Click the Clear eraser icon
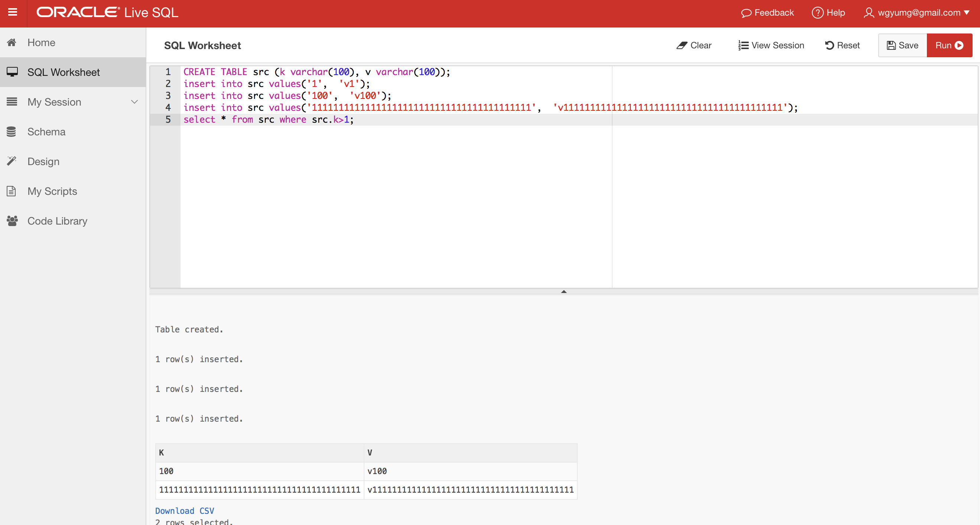The image size is (980, 525). (x=681, y=45)
